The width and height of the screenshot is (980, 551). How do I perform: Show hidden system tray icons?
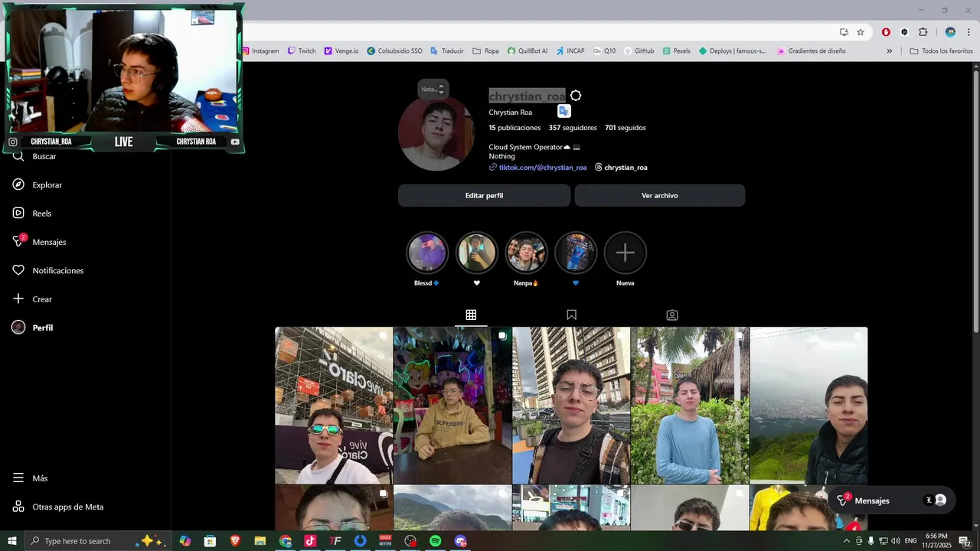pyautogui.click(x=846, y=541)
